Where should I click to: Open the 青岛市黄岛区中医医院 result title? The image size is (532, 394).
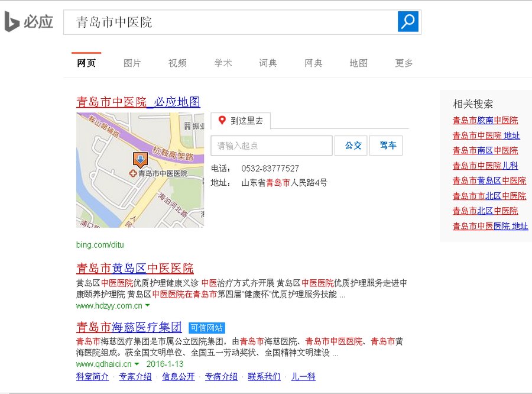(135, 268)
